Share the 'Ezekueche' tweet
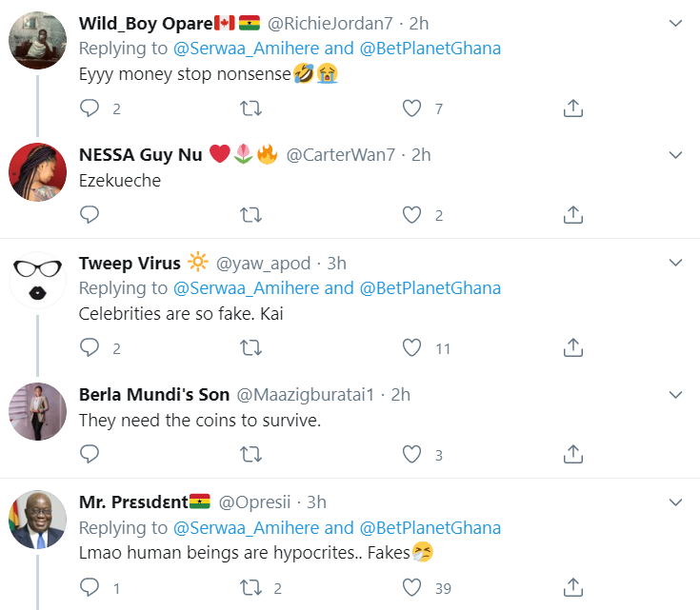The width and height of the screenshot is (700, 610). coord(573,215)
